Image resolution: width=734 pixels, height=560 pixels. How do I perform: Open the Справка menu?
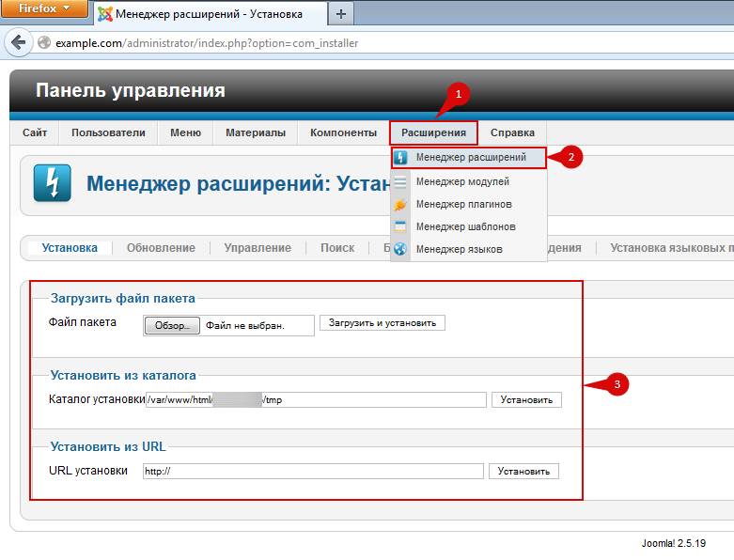pyautogui.click(x=512, y=132)
